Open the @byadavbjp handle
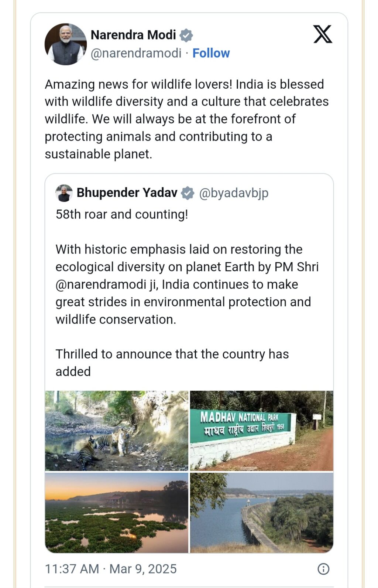Viewport: 378px width, 588px height. (234, 193)
